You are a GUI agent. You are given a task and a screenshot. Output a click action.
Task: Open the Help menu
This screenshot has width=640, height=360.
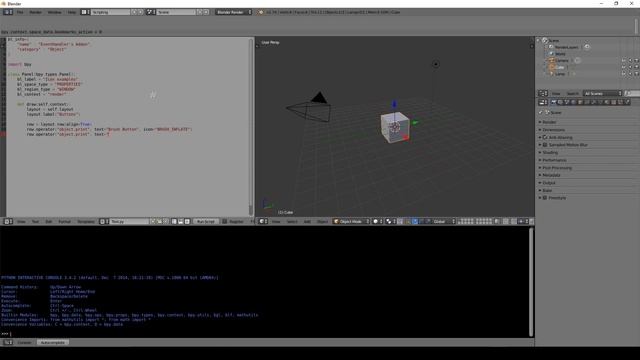point(72,12)
